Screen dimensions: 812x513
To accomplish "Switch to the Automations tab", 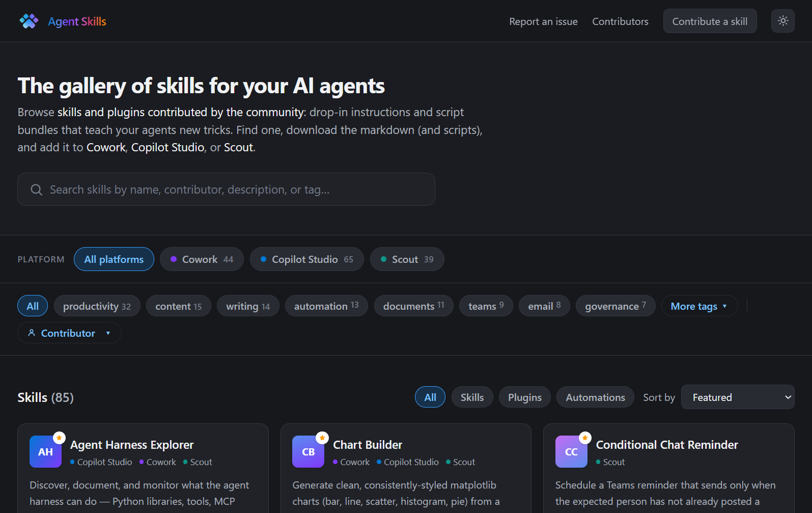I will [x=595, y=397].
